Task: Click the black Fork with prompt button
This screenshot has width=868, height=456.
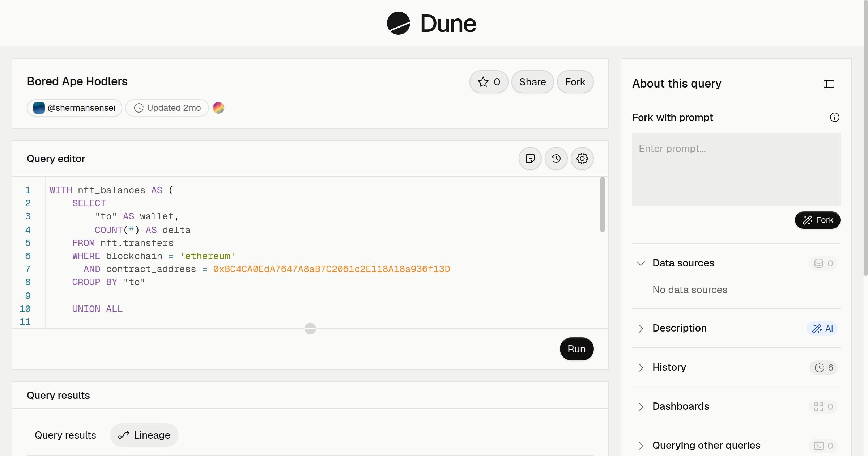Action: click(817, 220)
